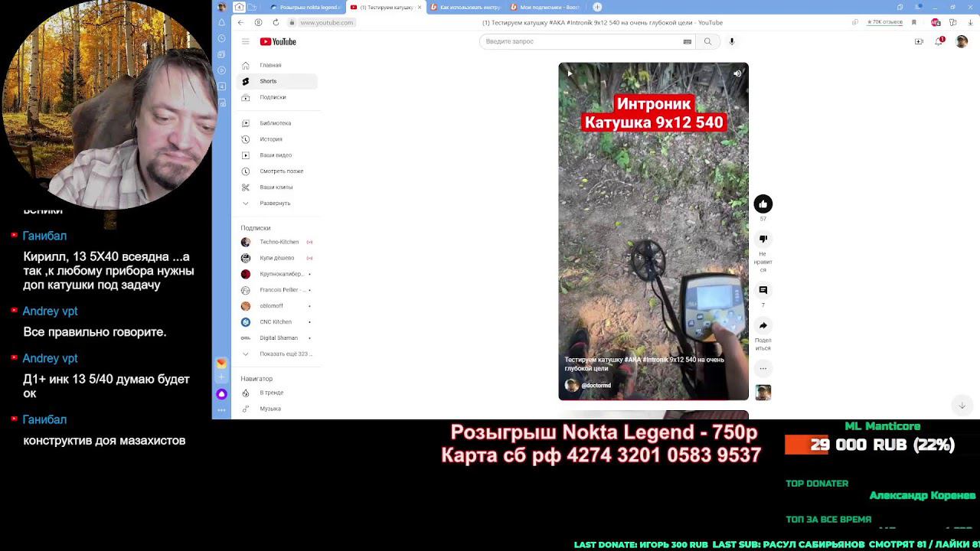Viewport: 980px width, 551px height.
Task: Open the Create video icon
Action: 919,41
